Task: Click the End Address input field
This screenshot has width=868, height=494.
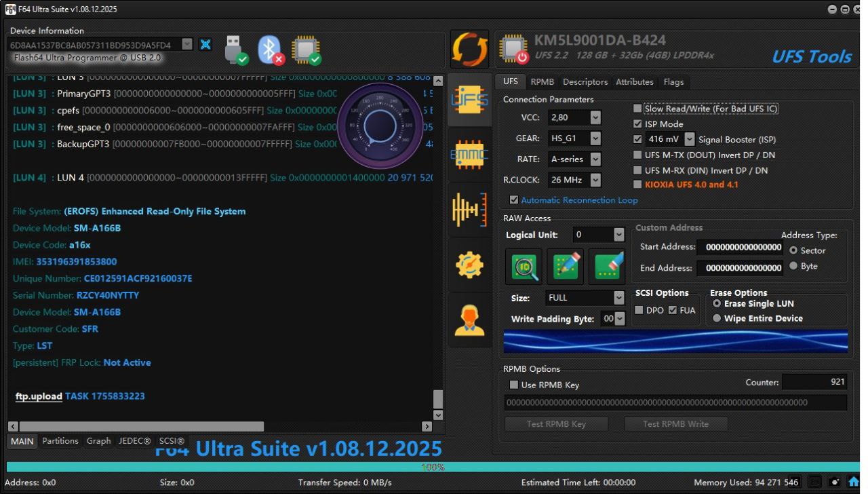Action: coord(741,268)
